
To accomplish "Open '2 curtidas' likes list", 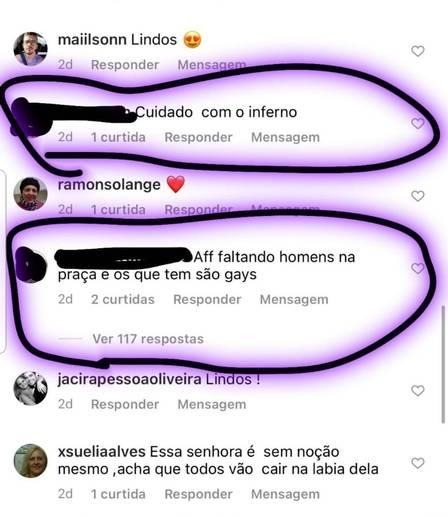I will (x=123, y=299).
